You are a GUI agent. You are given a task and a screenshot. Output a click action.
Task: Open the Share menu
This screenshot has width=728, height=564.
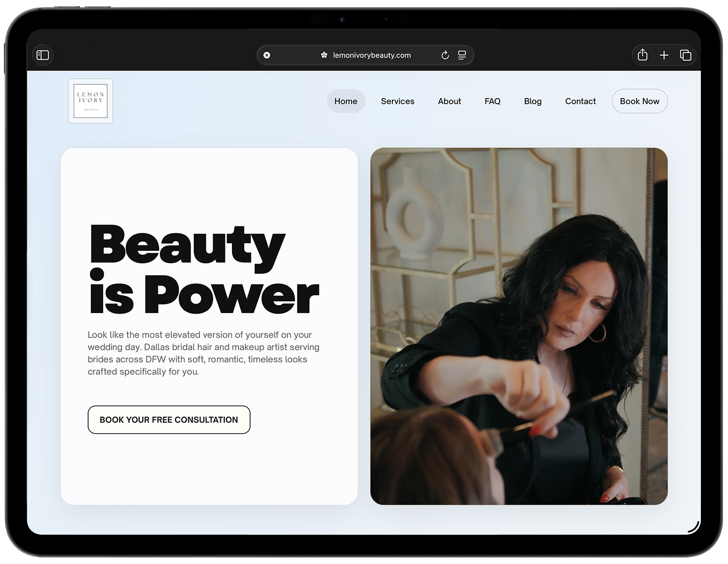(x=642, y=55)
